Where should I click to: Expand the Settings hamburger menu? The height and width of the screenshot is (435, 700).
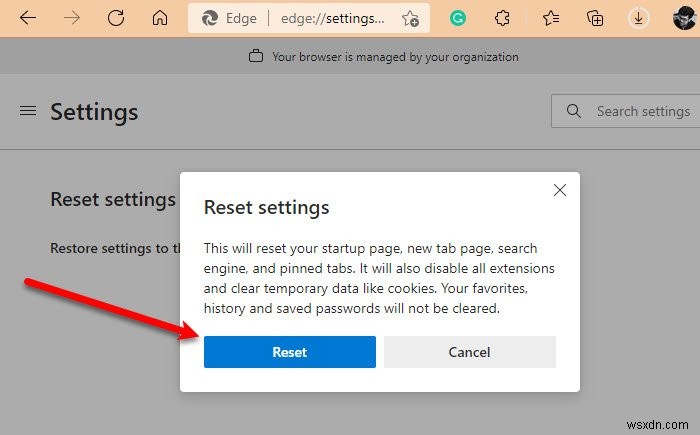(x=28, y=111)
